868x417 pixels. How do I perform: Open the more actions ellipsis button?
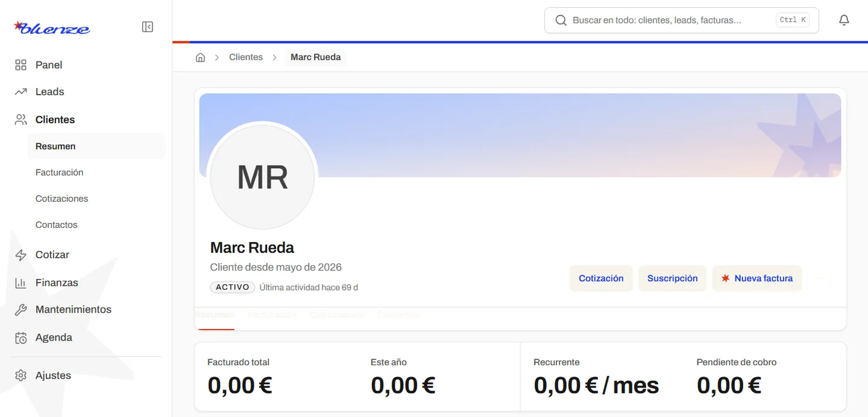[x=819, y=278]
